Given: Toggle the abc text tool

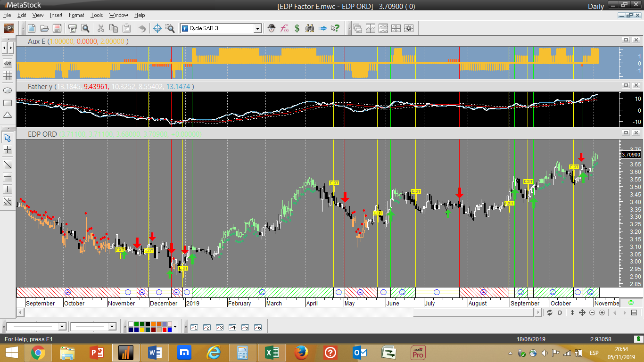Looking at the screenshot, I should [8, 63].
